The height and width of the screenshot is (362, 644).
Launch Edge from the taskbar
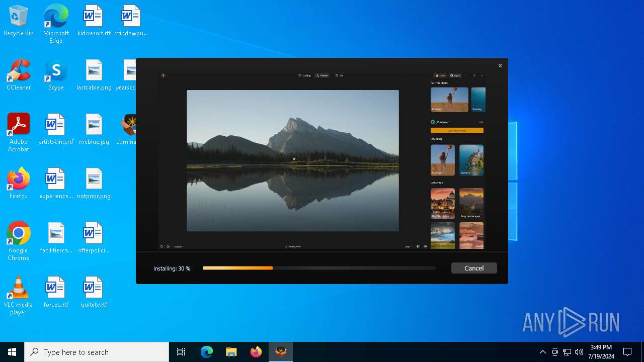207,352
